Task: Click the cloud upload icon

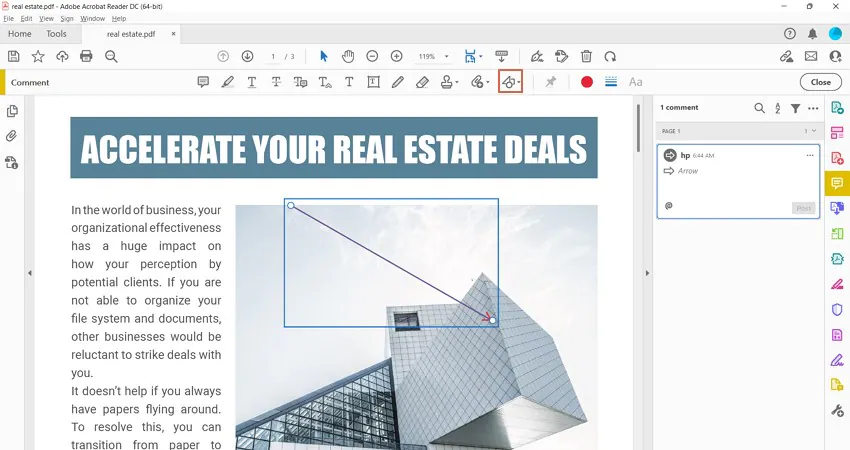Action: point(62,56)
